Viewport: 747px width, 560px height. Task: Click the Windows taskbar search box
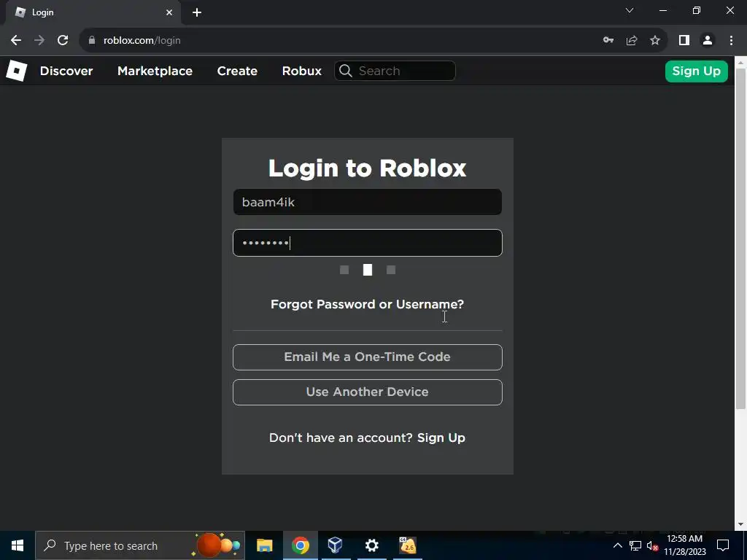pyautogui.click(x=140, y=545)
